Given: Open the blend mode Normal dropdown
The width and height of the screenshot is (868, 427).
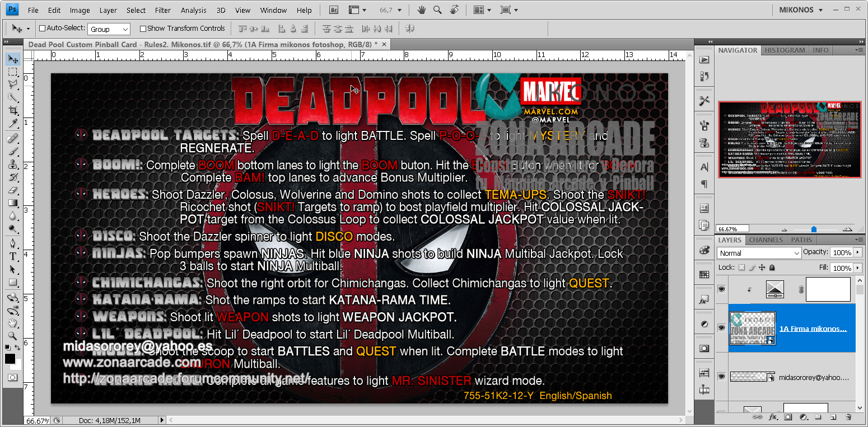Looking at the screenshot, I should (759, 254).
